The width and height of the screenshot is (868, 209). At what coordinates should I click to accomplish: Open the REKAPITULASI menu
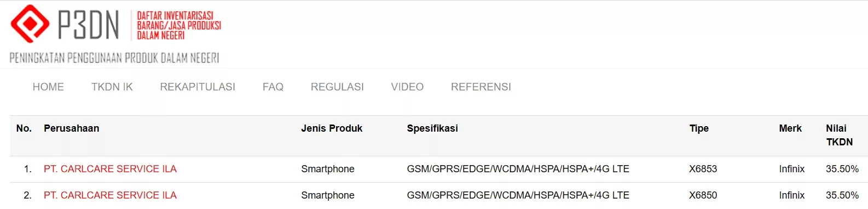[198, 87]
